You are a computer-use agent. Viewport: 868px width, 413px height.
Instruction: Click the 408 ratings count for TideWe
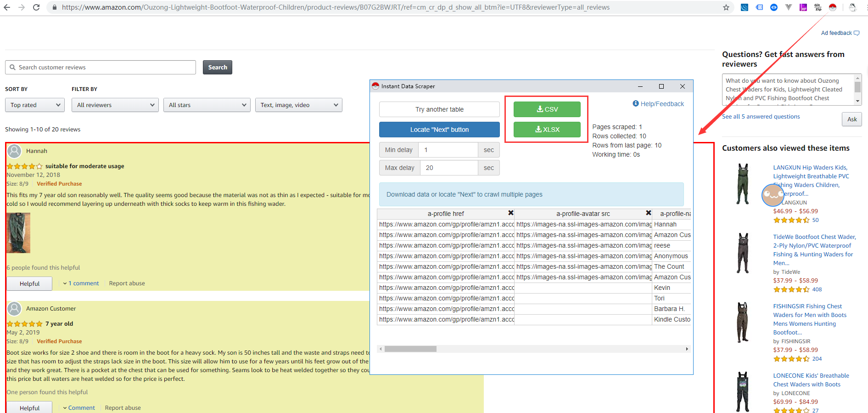coord(817,289)
